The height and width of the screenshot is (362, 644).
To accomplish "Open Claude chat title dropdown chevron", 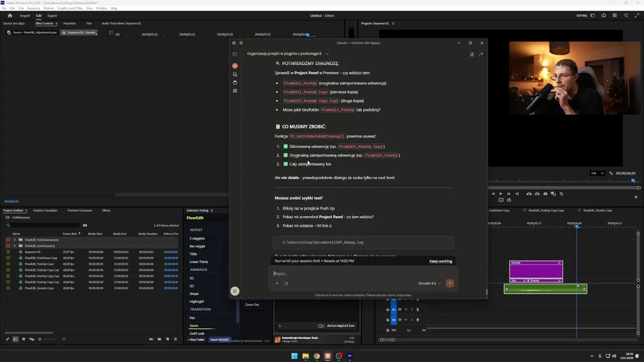I will (x=327, y=54).
